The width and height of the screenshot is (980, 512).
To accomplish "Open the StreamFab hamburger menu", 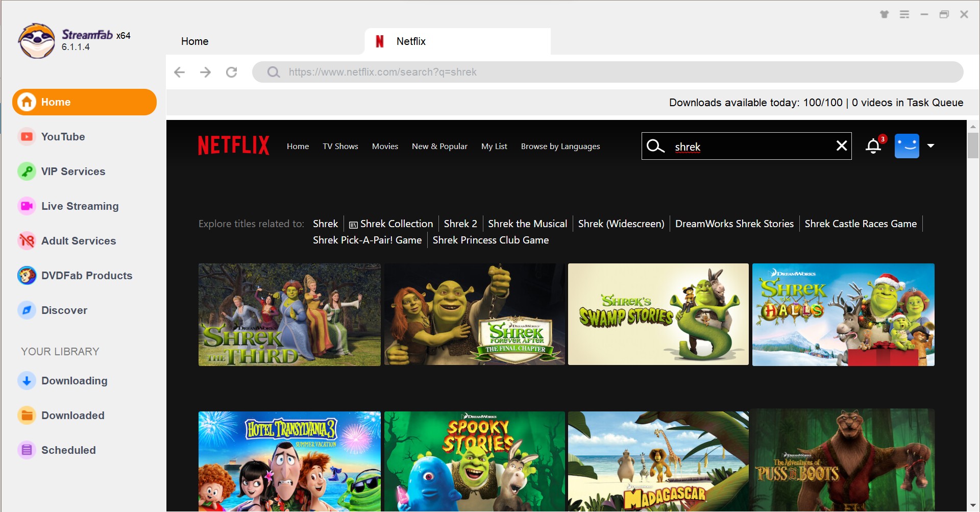I will pos(904,14).
